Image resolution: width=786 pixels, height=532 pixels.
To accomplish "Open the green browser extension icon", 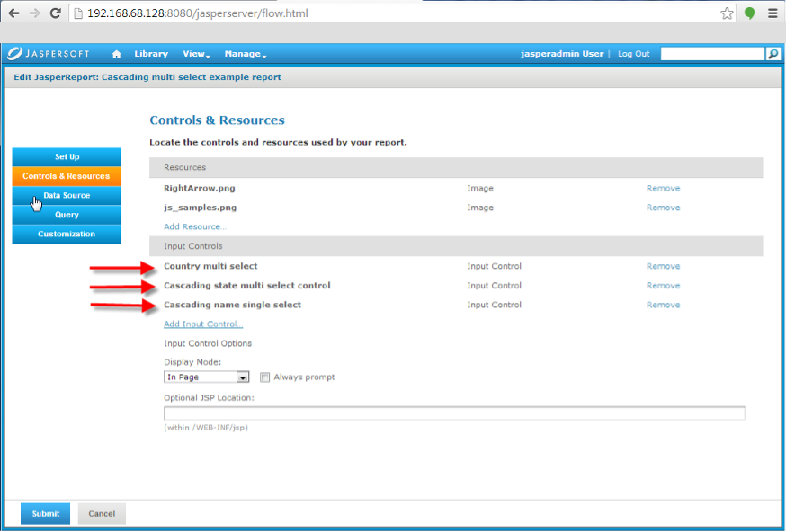I will pyautogui.click(x=749, y=13).
